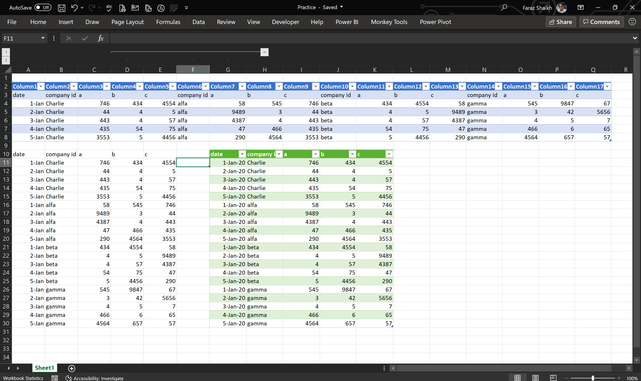Open the Practice - Saved title dropdown
The image size is (641, 381).
pyautogui.click(x=341, y=7)
